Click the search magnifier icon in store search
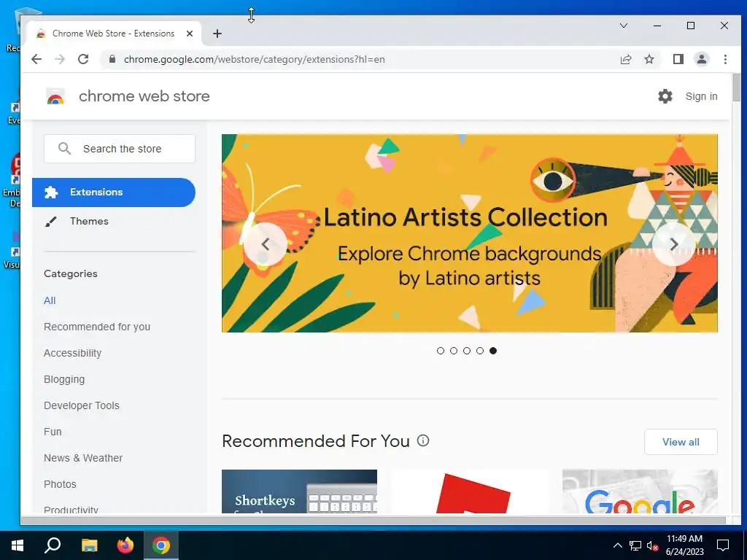Viewport: 747px width, 560px height. point(64,149)
